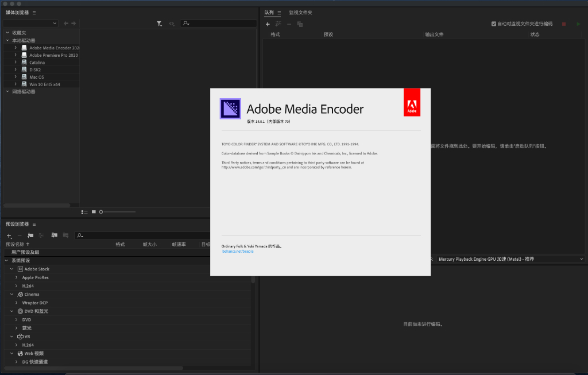Click the green start queue button
Image resolution: width=588 pixels, height=375 pixels.
pos(578,24)
